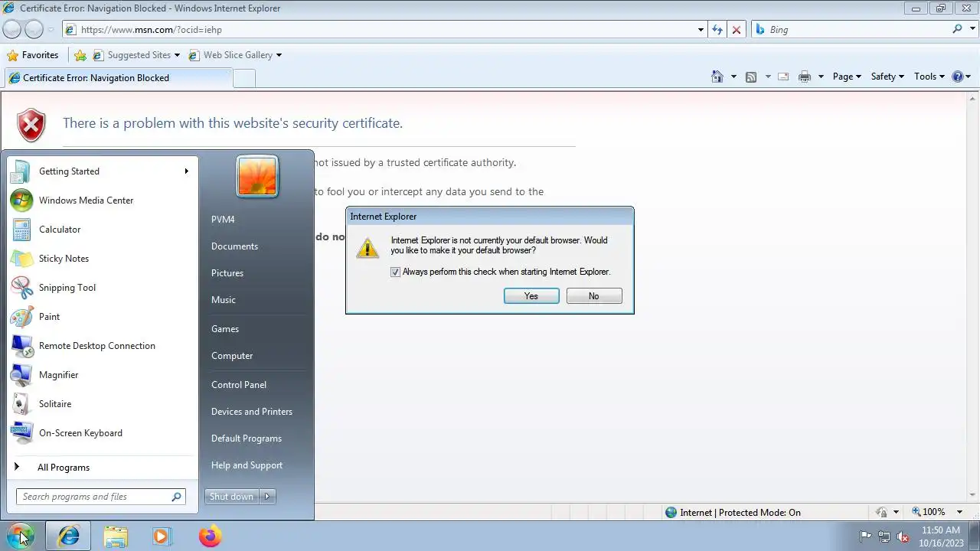Viewport: 980px width, 551px height.
Task: Open the address bar history dropdown
Action: pos(701,30)
